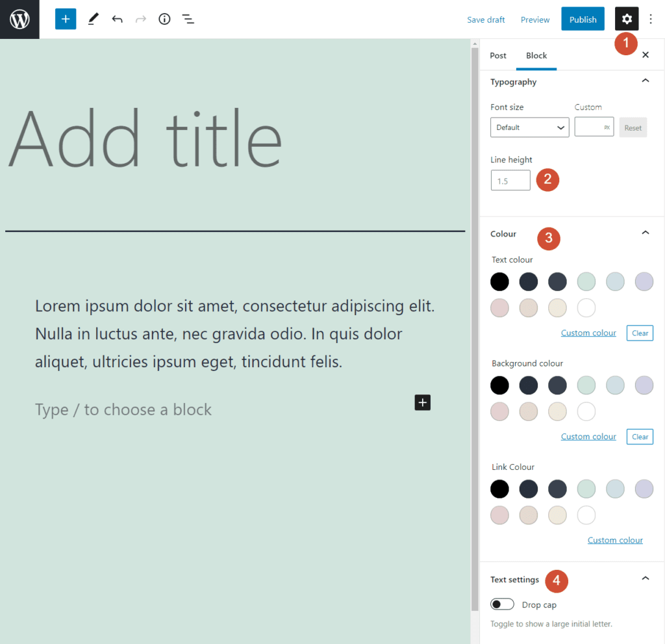Screen dimensions: 665x644
Task: Enable the Drop cap toggle
Action: [502, 604]
